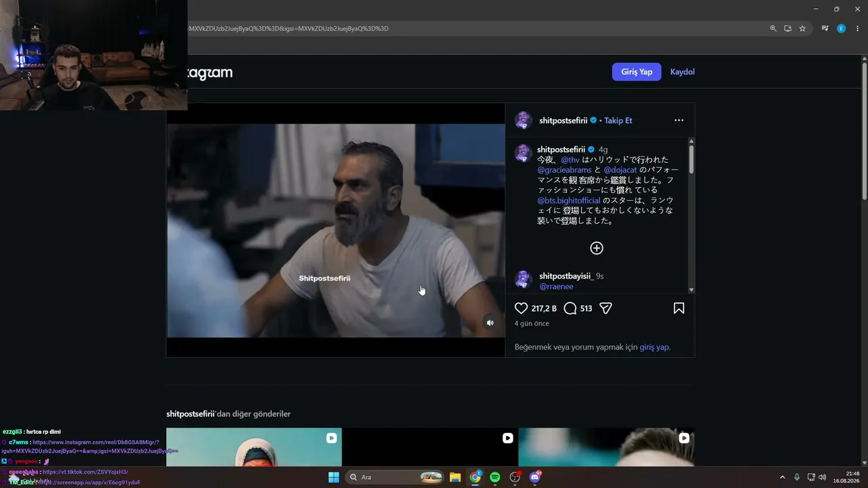Open the Windows Start menu
This screenshot has height=488, width=868.
tap(334, 477)
